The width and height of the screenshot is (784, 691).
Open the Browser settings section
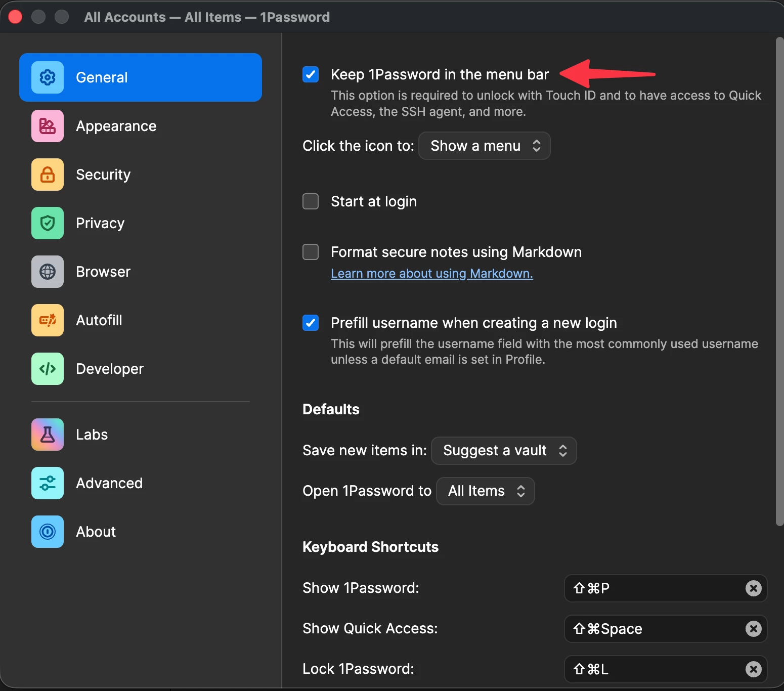[x=141, y=272]
